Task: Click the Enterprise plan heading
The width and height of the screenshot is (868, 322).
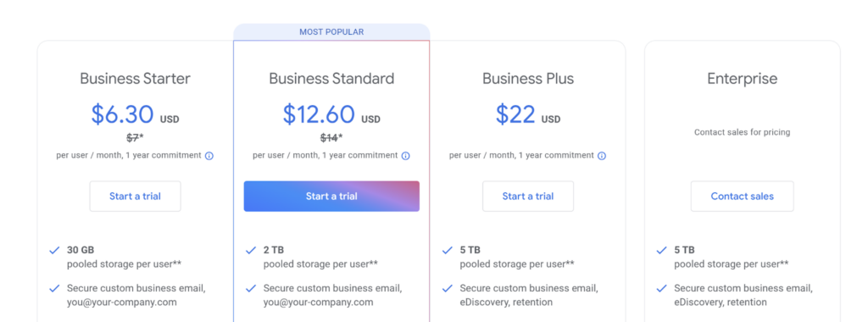Action: pyautogui.click(x=743, y=79)
